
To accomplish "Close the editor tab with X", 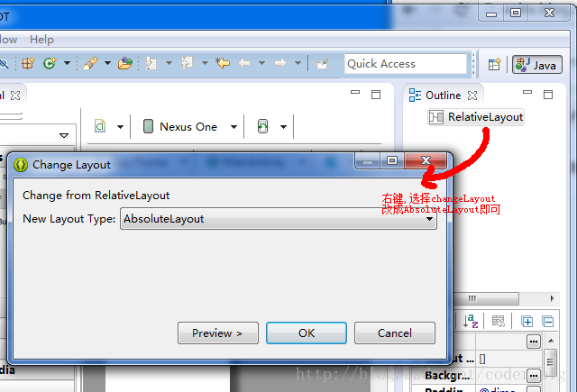I will coord(15,96).
